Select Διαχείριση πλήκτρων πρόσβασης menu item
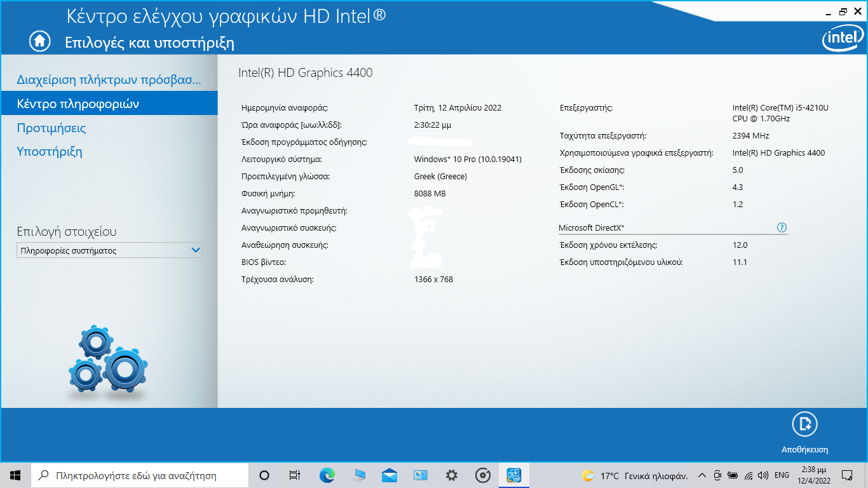 click(109, 80)
